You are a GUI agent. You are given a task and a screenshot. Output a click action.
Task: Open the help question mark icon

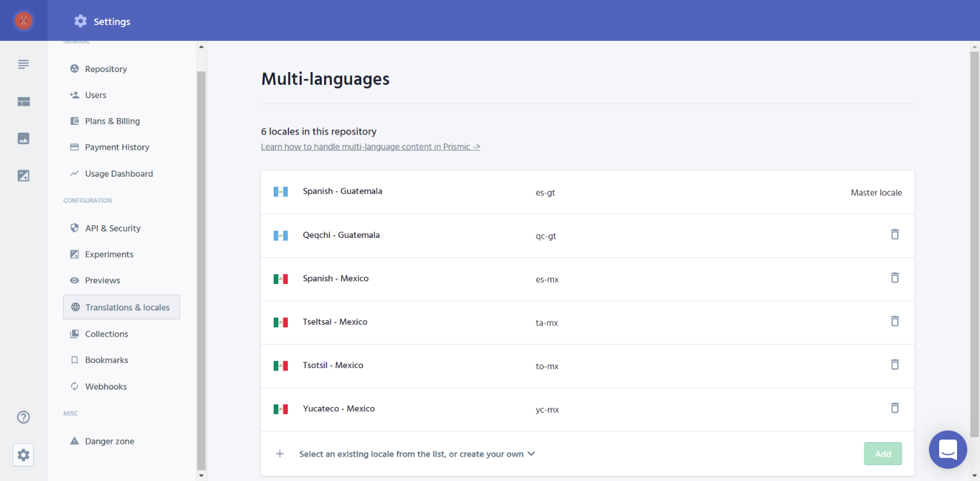pos(24,417)
